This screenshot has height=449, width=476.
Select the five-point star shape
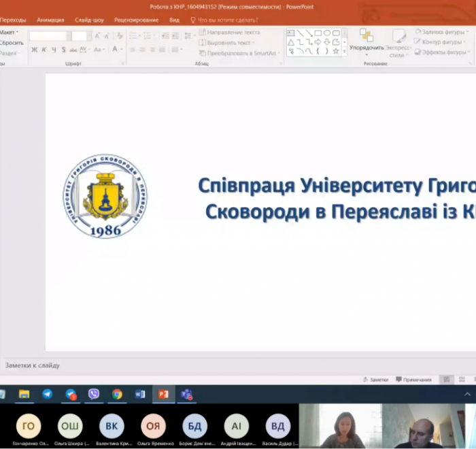(x=336, y=51)
